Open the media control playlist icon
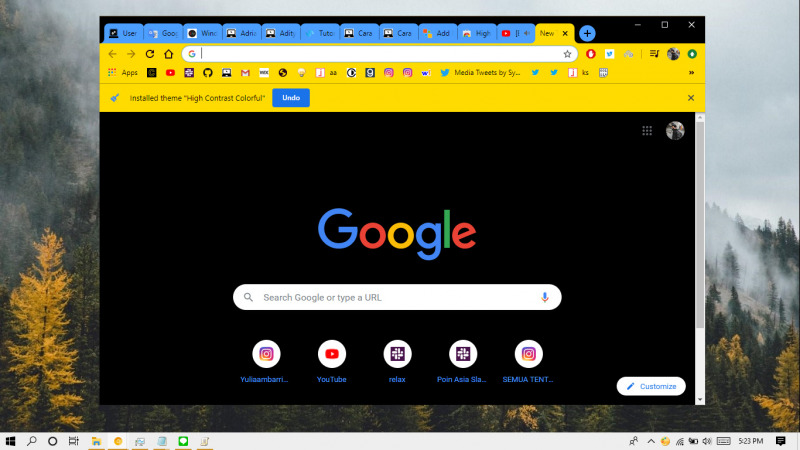The height and width of the screenshot is (450, 800). click(654, 54)
